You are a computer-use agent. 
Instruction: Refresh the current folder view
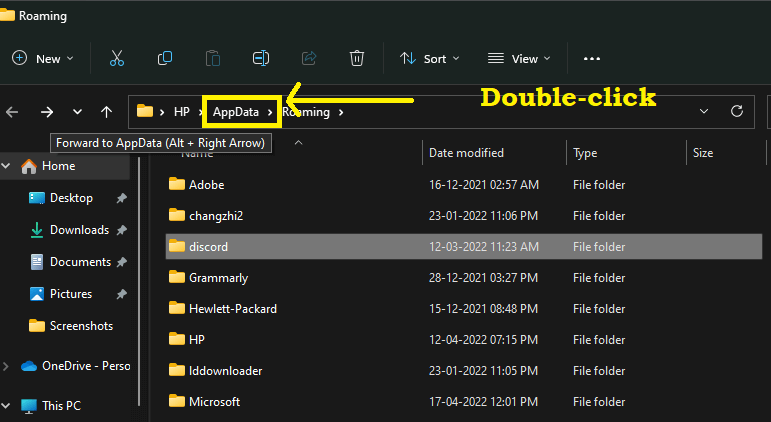tap(737, 112)
